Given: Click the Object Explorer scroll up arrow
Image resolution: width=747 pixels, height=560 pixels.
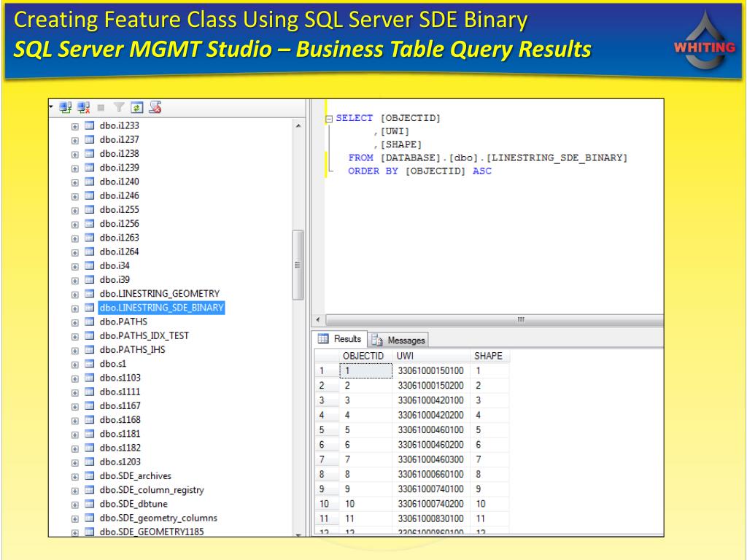Looking at the screenshot, I should point(298,125).
